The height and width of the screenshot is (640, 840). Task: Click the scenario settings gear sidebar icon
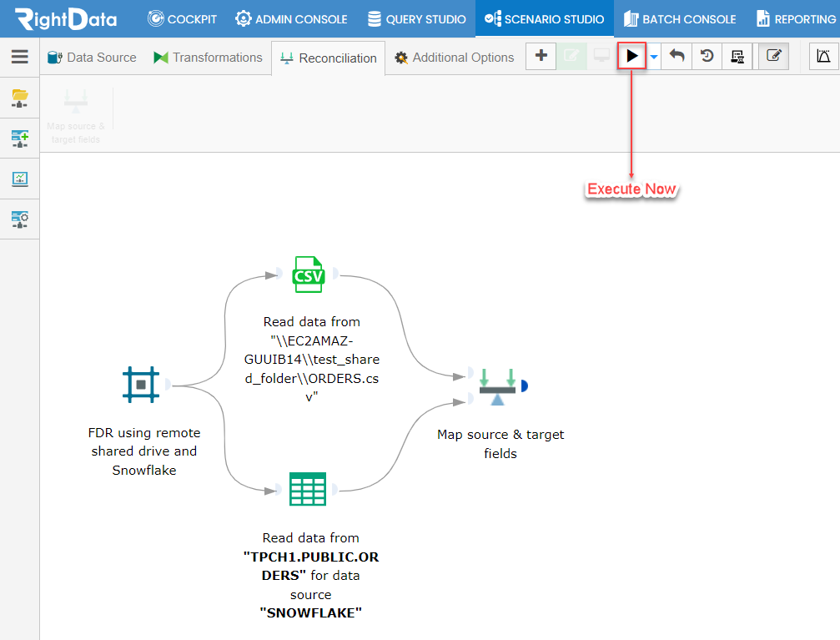[x=20, y=219]
